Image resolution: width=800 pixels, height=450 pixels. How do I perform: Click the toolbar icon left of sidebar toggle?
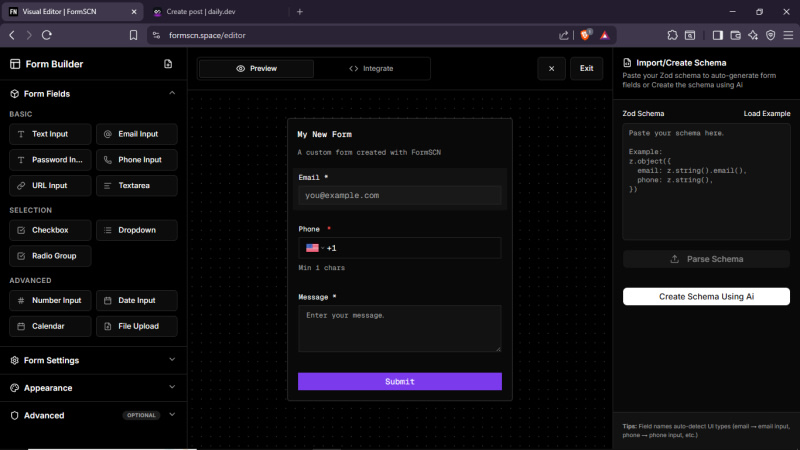click(x=690, y=35)
